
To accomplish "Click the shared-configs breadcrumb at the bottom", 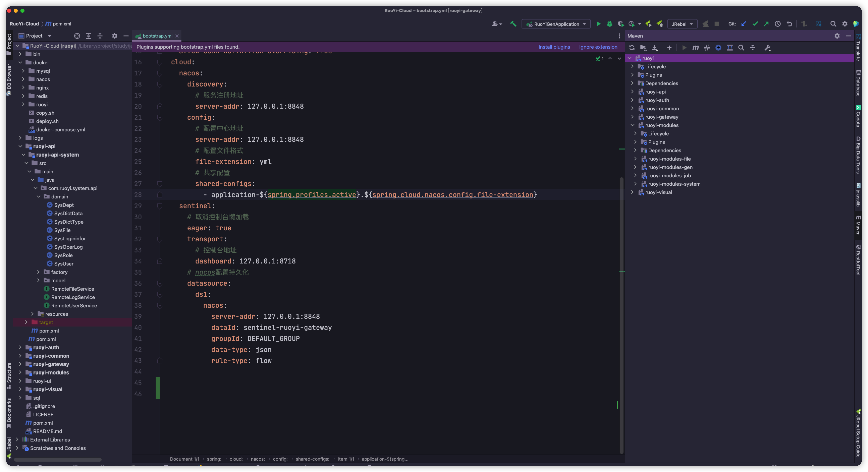I will [x=312, y=459].
